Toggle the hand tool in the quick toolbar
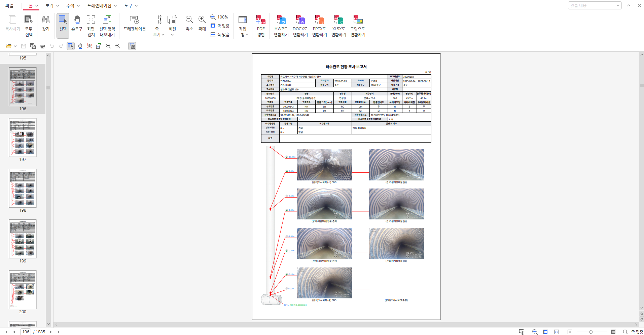The image size is (644, 335). (80, 46)
